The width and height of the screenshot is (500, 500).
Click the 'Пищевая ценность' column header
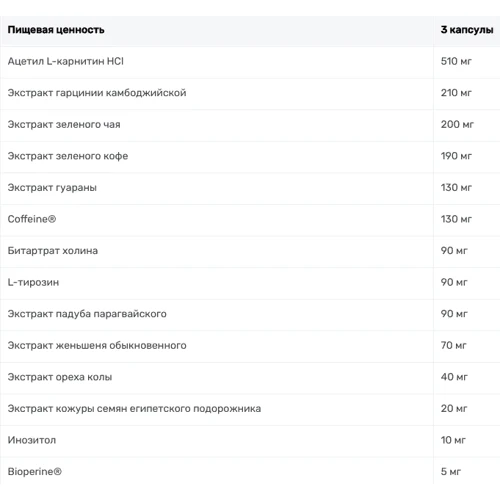pyautogui.click(x=56, y=30)
